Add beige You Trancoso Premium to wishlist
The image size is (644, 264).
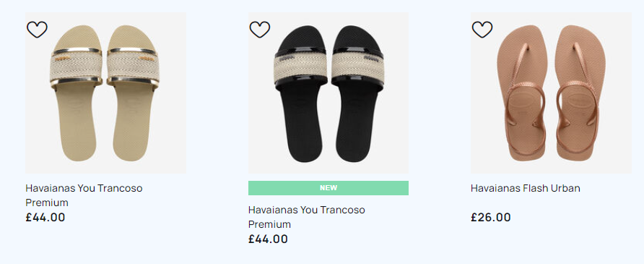tap(37, 30)
